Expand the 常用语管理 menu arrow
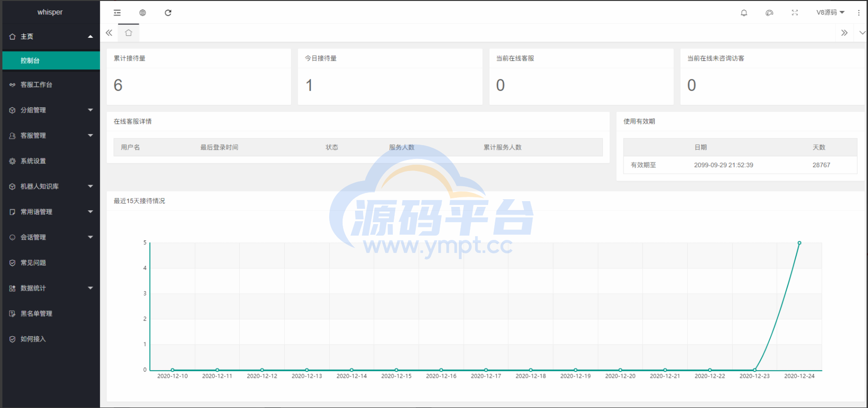Image resolution: width=868 pixels, height=408 pixels. (x=90, y=212)
